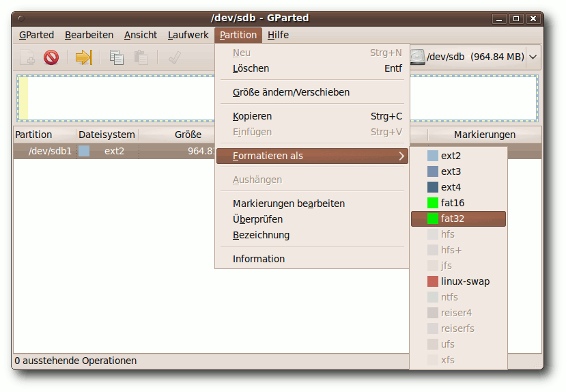Click ext2 filesystem text in table row

pos(114,151)
